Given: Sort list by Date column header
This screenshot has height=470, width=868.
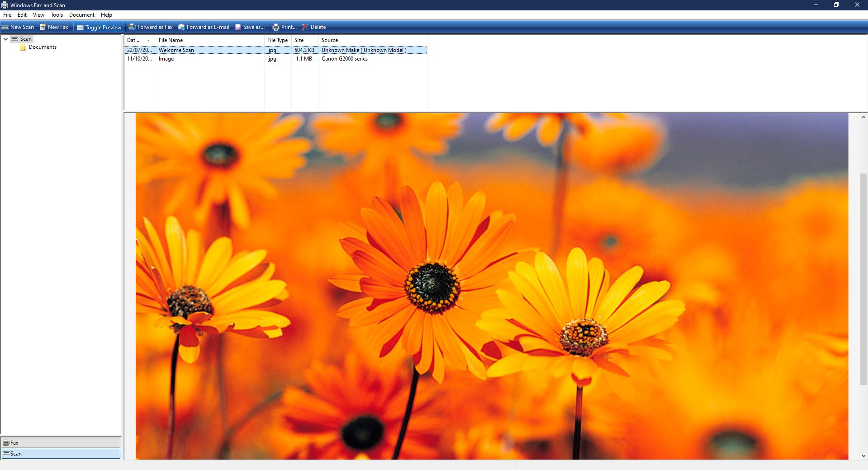Looking at the screenshot, I should (x=133, y=40).
